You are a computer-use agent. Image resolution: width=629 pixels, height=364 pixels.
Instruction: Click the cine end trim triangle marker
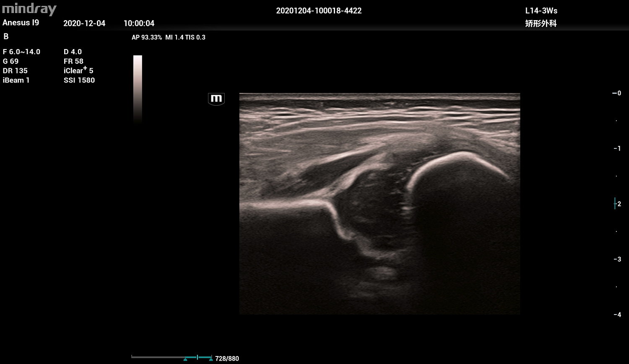tap(211, 359)
